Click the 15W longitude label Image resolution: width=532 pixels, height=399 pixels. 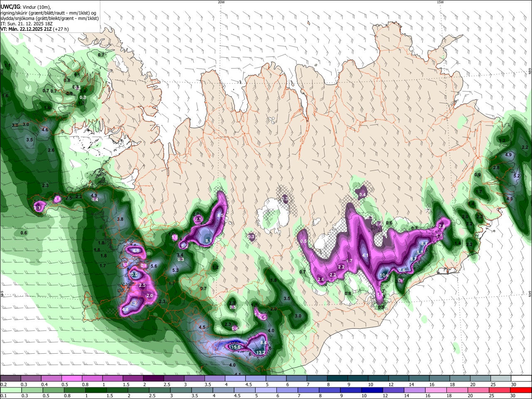440,2
